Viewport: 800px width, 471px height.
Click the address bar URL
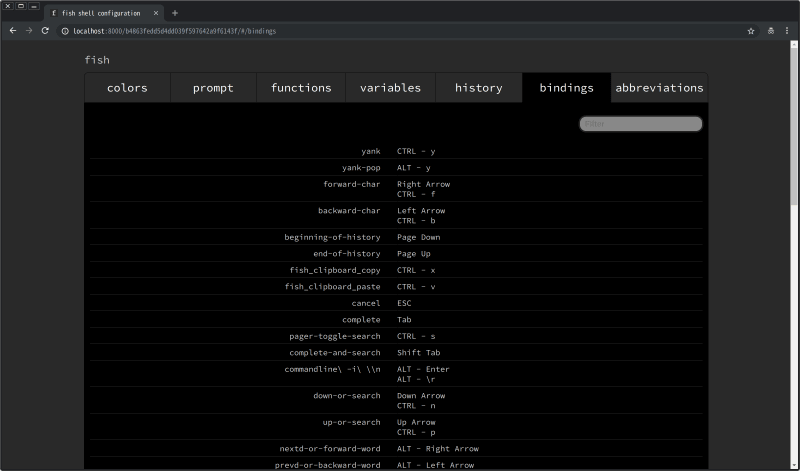click(174, 31)
